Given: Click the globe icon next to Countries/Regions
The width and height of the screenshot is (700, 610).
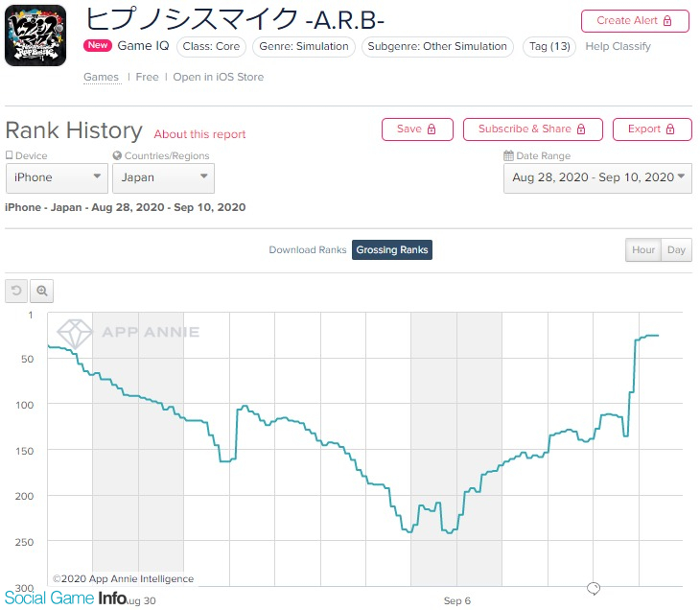Looking at the screenshot, I should 117,156.
